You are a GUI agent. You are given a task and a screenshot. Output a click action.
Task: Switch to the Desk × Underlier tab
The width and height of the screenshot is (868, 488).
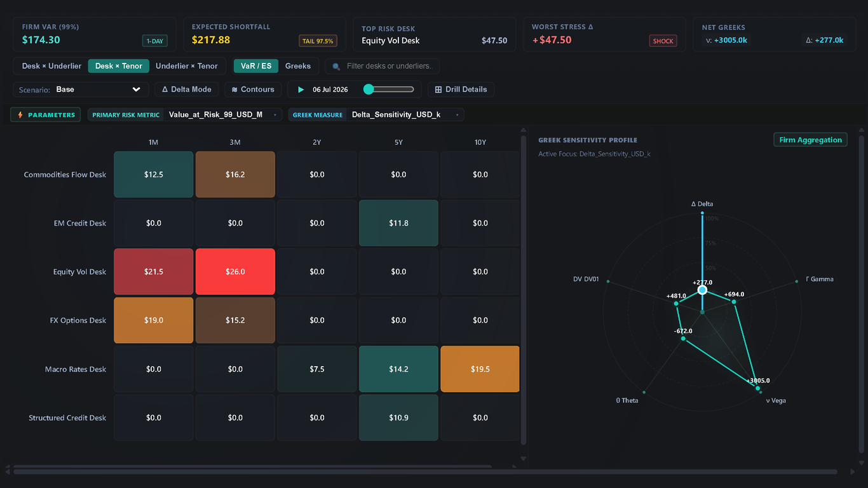tap(51, 66)
